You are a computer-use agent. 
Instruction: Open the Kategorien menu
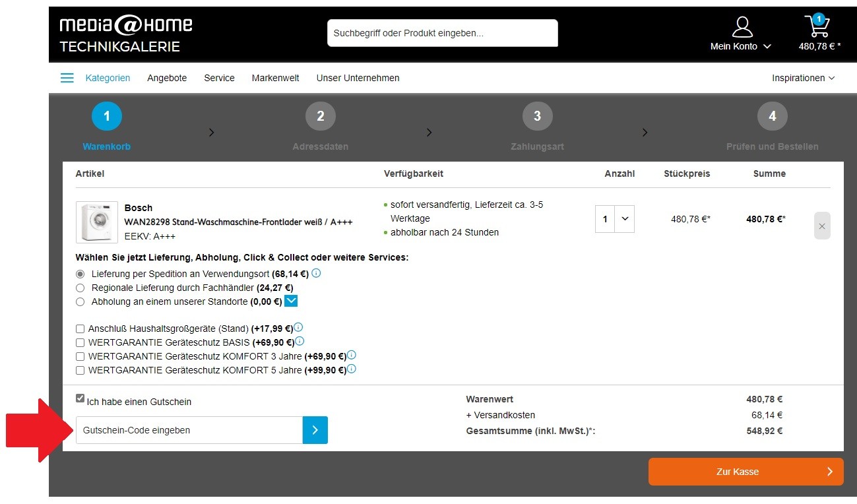point(108,78)
